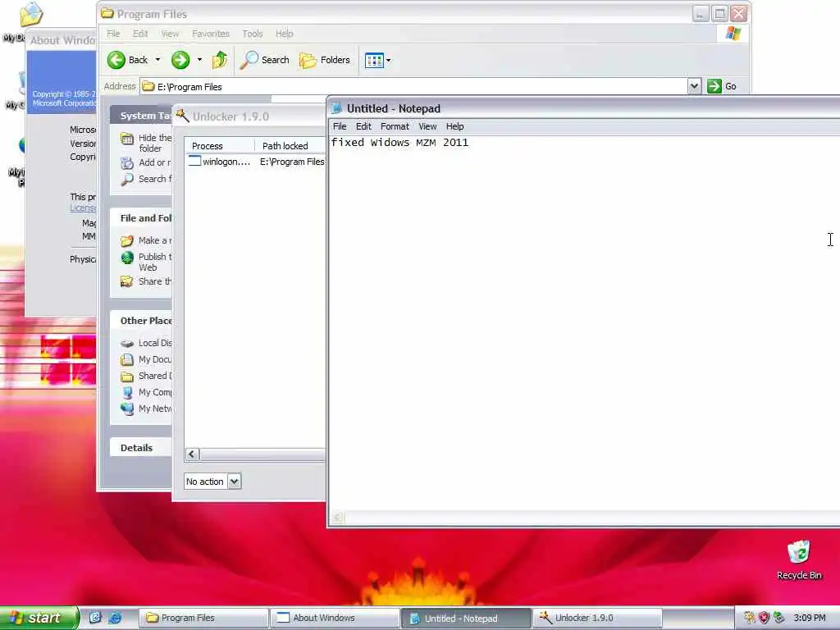Open Notepad Edit menu
Screen dimensions: 840x630
(363, 126)
